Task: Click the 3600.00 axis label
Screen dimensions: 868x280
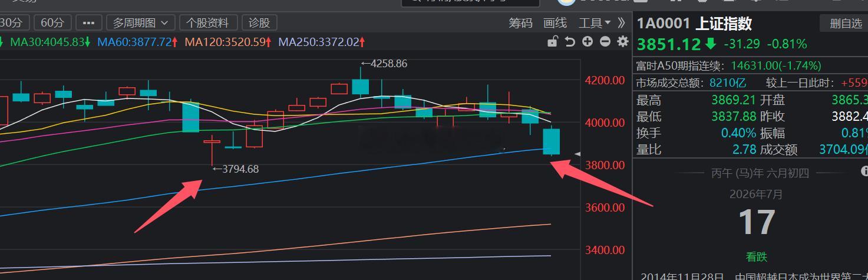Action: tap(605, 207)
